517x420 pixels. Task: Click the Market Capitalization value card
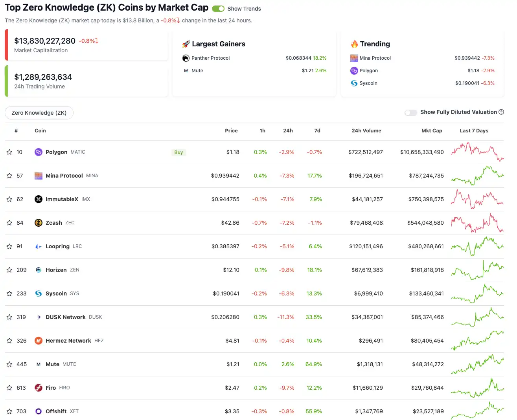(x=86, y=45)
